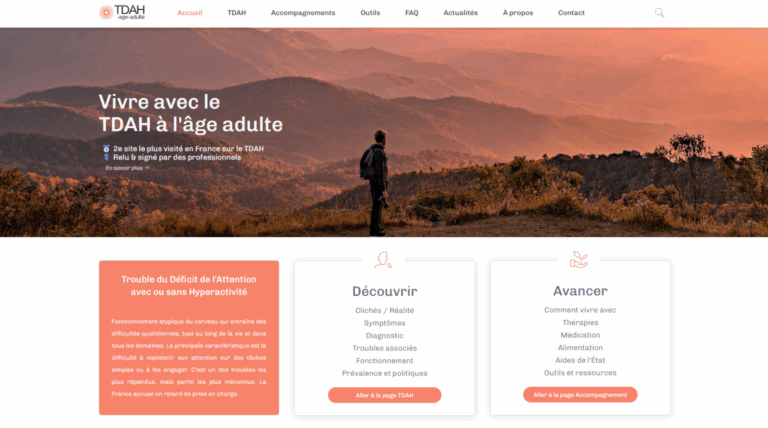
Task: Click the medal icon beside 2e site
Action: tap(106, 148)
